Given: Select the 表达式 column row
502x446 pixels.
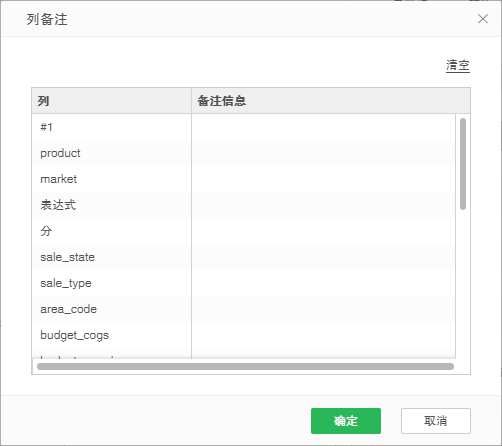Looking at the screenshot, I should coord(112,205).
